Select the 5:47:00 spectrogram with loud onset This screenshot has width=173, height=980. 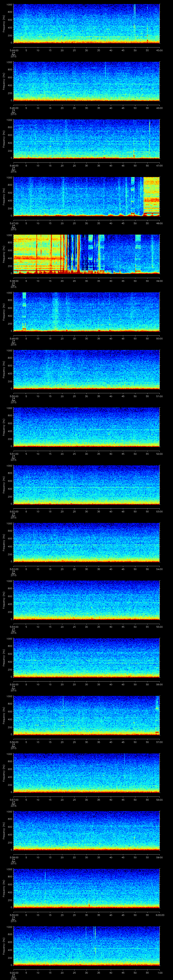86,196
